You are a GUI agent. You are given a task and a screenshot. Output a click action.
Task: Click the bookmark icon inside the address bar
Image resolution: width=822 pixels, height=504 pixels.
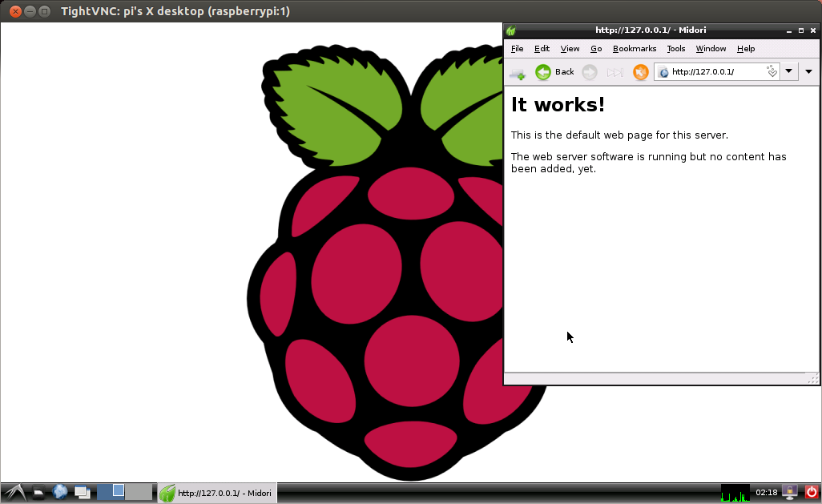click(771, 71)
